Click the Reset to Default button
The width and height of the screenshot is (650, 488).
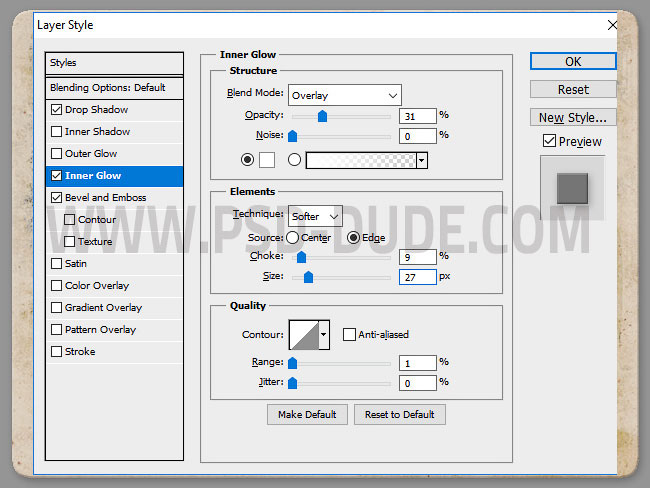(x=400, y=415)
